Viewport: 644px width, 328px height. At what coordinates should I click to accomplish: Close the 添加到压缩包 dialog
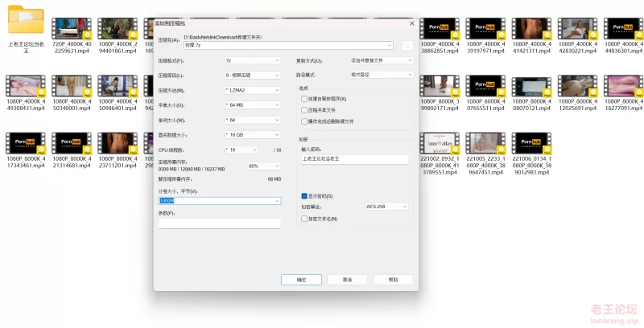[x=412, y=24]
